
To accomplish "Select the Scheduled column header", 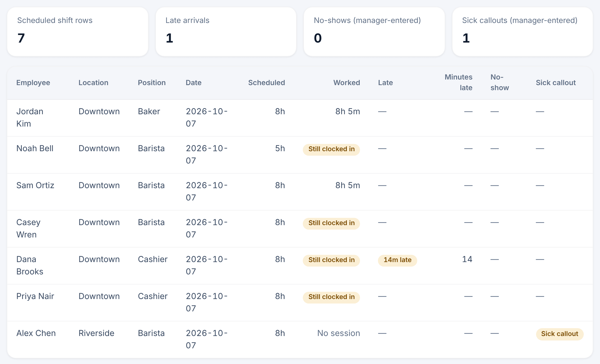I will (266, 83).
